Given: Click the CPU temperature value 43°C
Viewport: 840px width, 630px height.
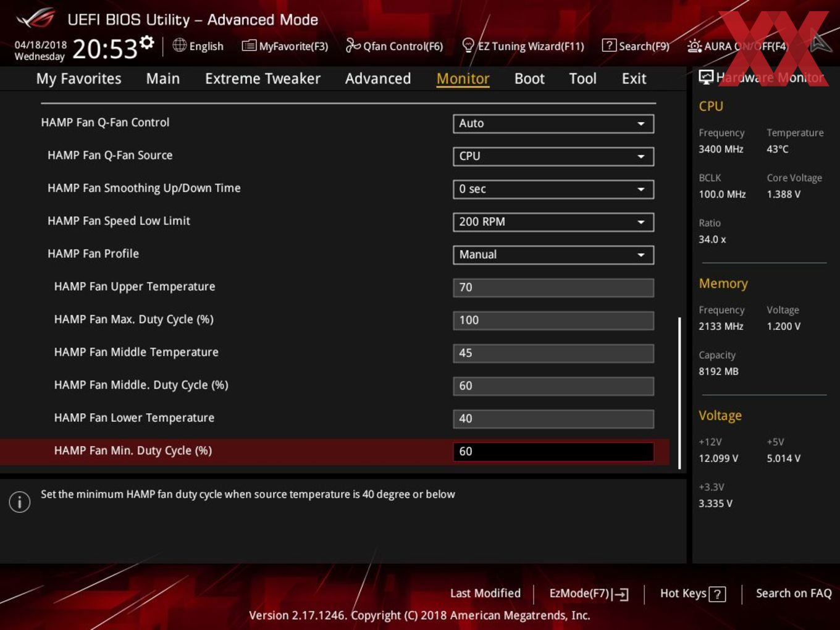Looking at the screenshot, I should click(x=778, y=149).
